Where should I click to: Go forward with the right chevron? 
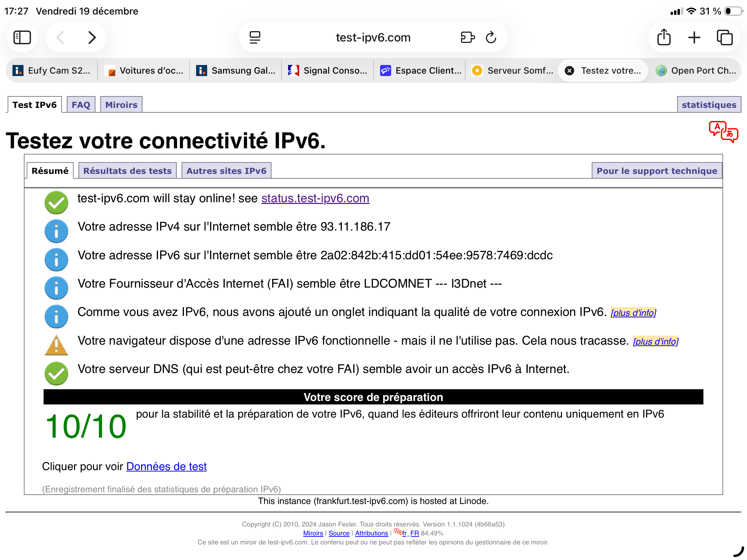[92, 37]
